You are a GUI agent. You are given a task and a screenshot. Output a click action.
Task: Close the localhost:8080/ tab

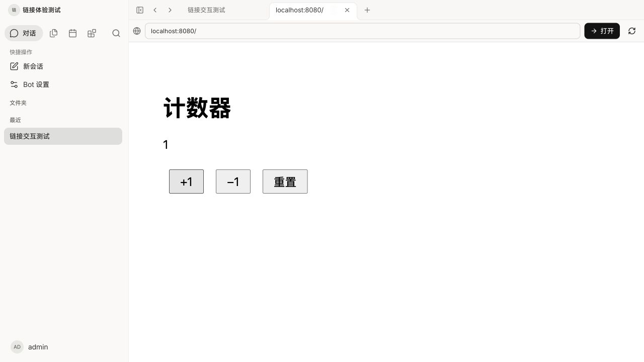click(x=347, y=10)
